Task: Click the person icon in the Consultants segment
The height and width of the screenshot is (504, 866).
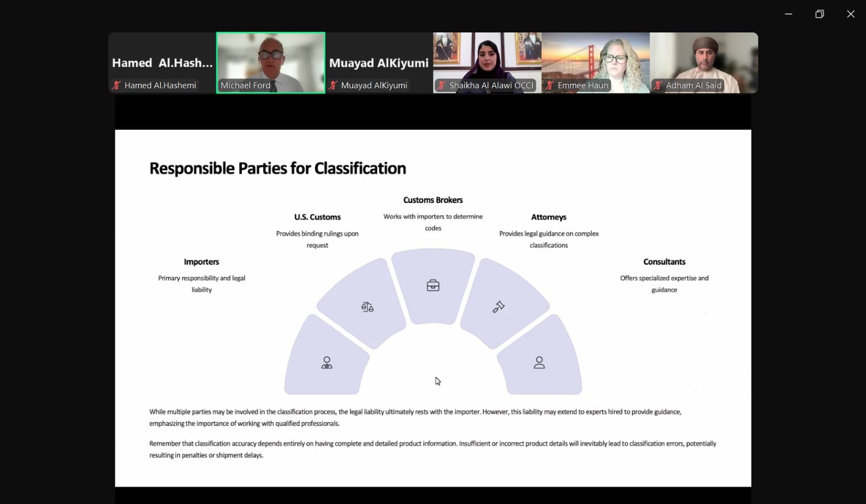Action: click(x=539, y=362)
